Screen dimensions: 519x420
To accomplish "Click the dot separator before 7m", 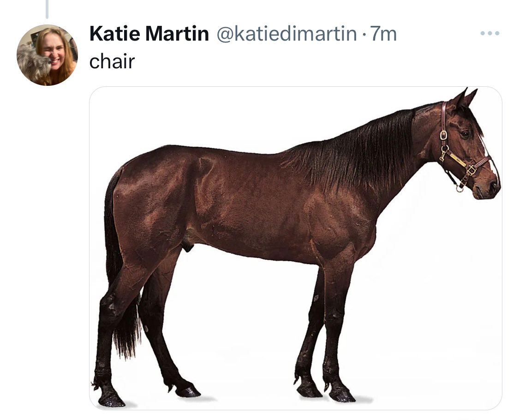I will click(x=364, y=34).
